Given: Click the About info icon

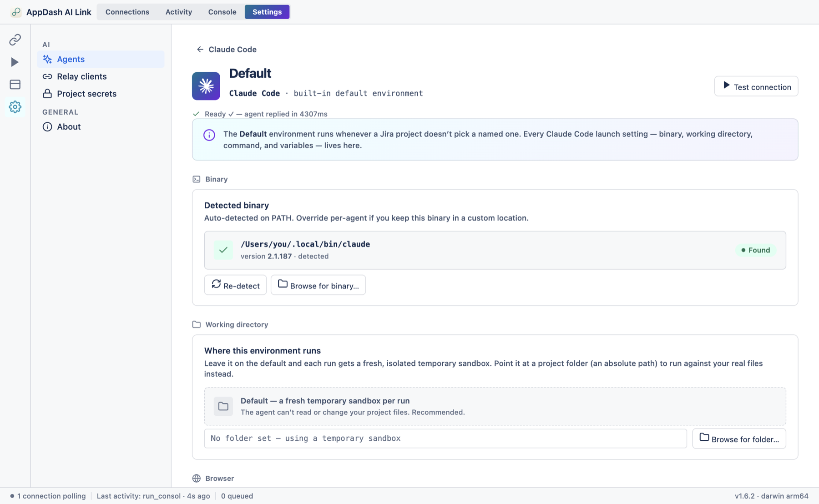Looking at the screenshot, I should [x=47, y=126].
